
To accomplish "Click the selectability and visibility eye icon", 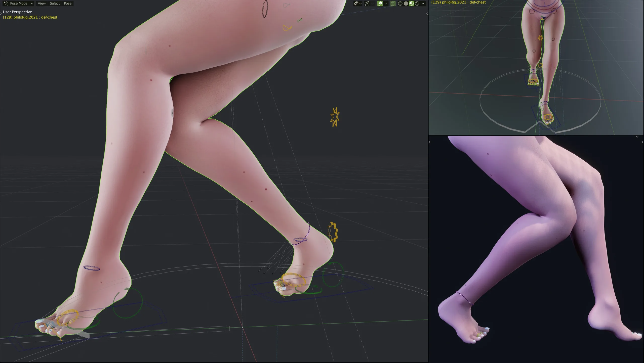I will pos(356,4).
